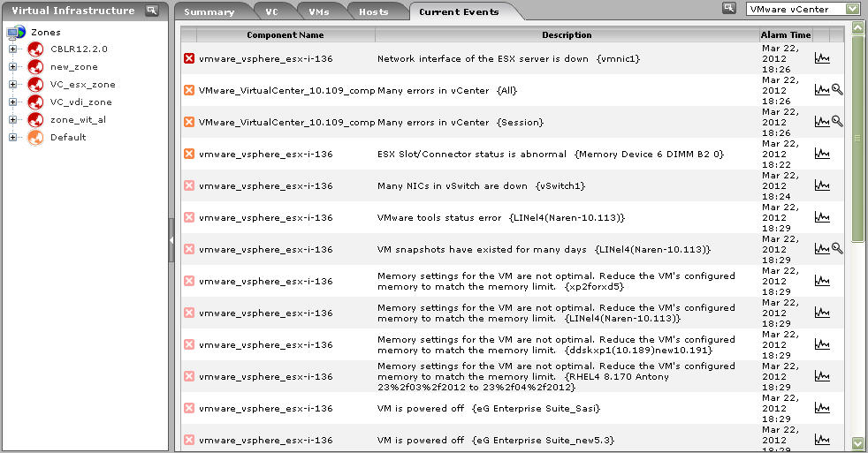
Task: Expand the CBLR12.2.0 zone node
Action: click(x=12, y=49)
